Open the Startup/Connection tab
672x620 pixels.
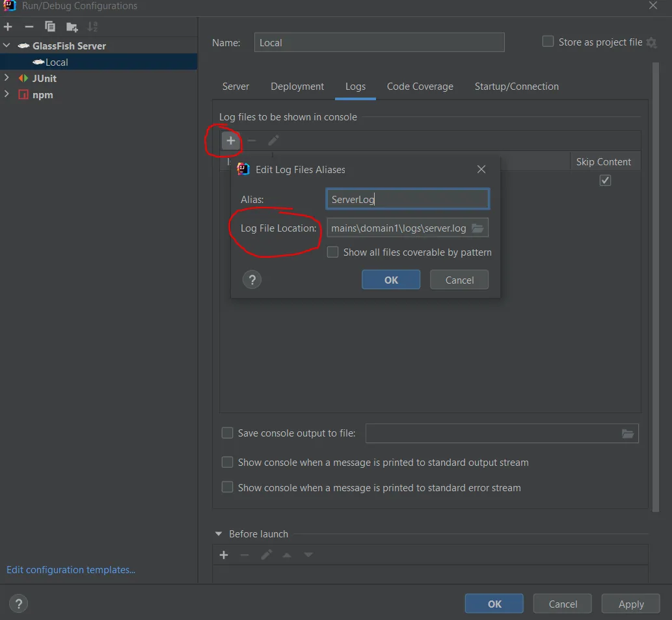(x=517, y=87)
